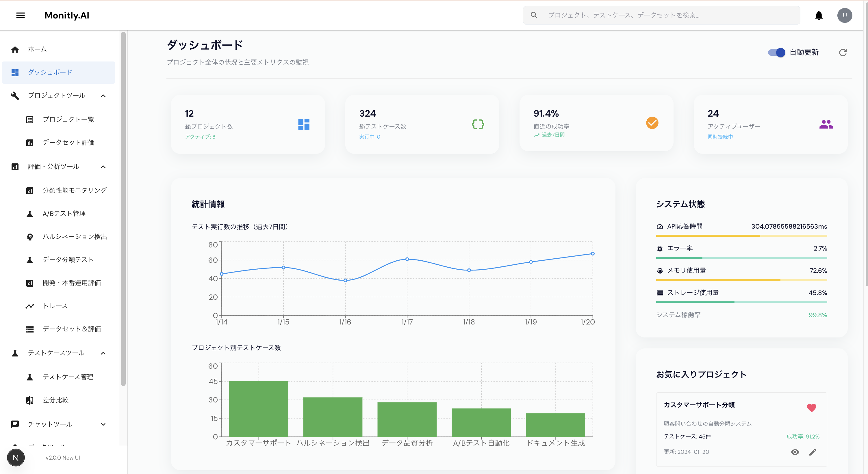
Task: Click the edit pencil on カスタマーサポート分類
Action: pyautogui.click(x=813, y=452)
